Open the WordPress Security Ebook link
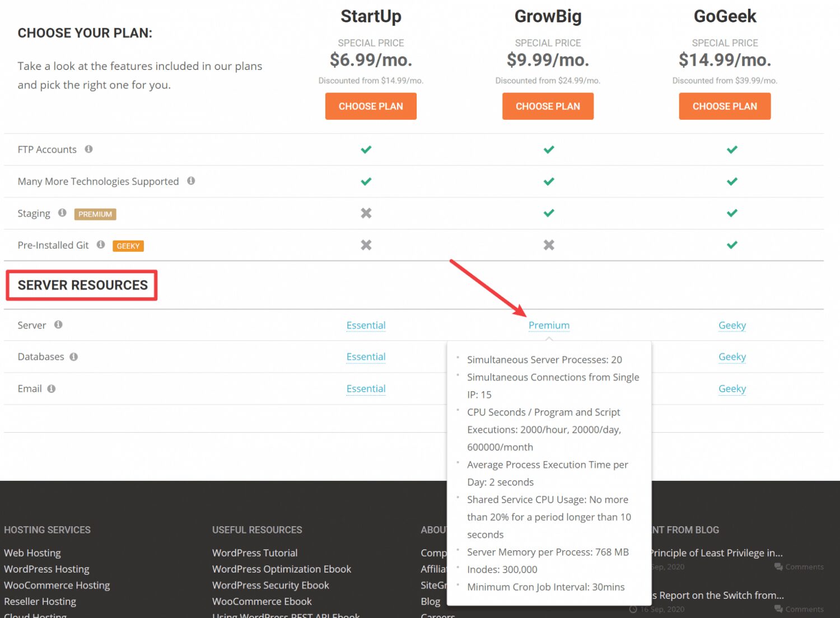Image resolution: width=840 pixels, height=618 pixels. pyautogui.click(x=270, y=586)
